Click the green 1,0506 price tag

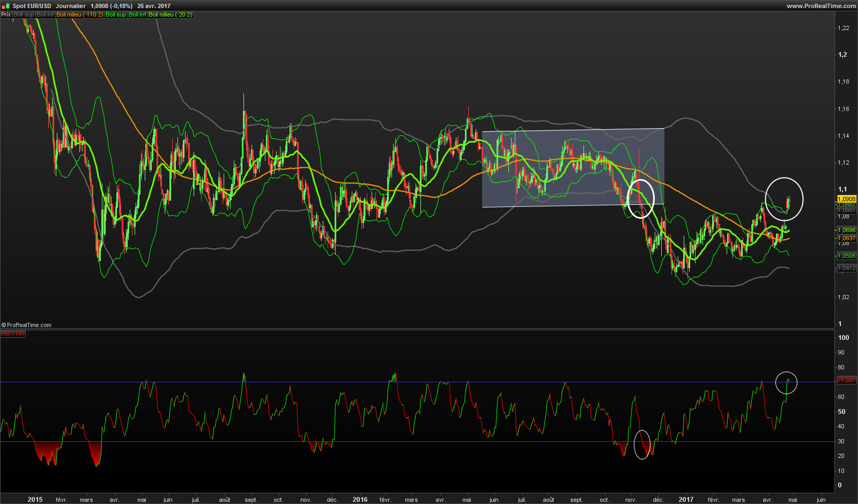click(847, 256)
